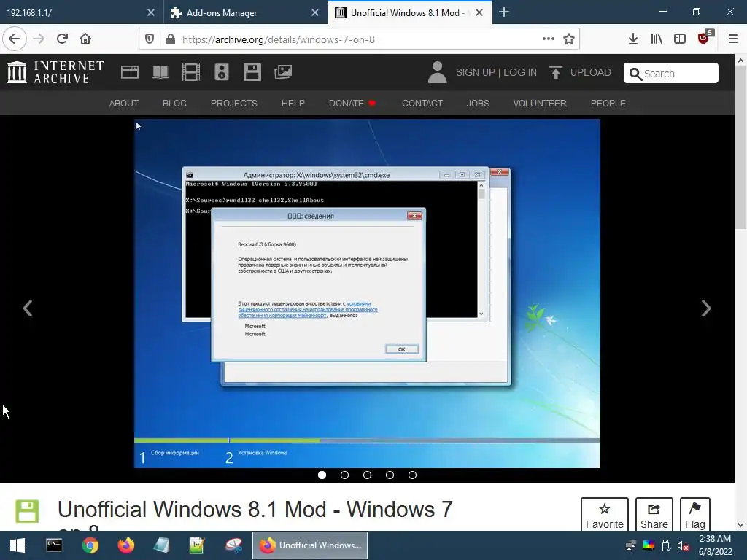
Task: Open tracking protection shield icon
Action: [x=150, y=39]
